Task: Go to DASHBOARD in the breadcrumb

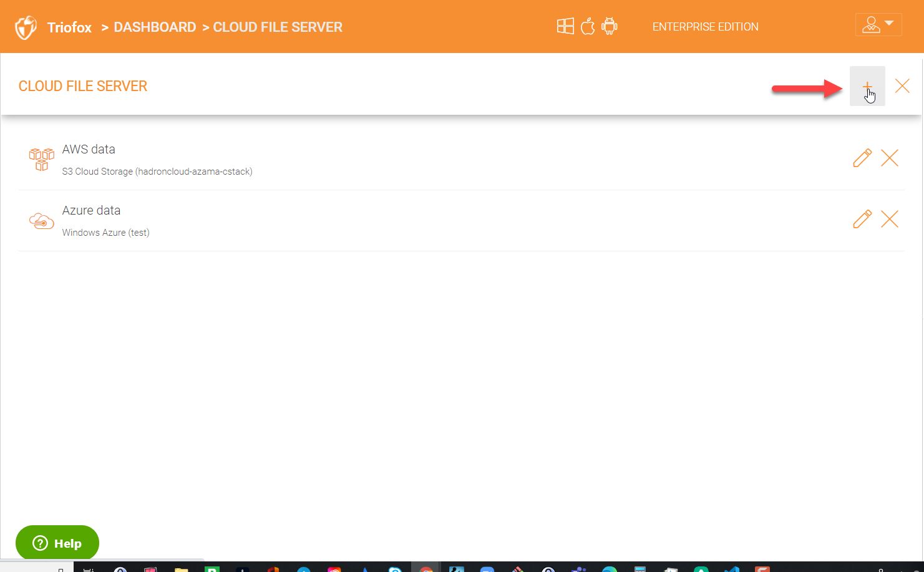Action: click(155, 27)
